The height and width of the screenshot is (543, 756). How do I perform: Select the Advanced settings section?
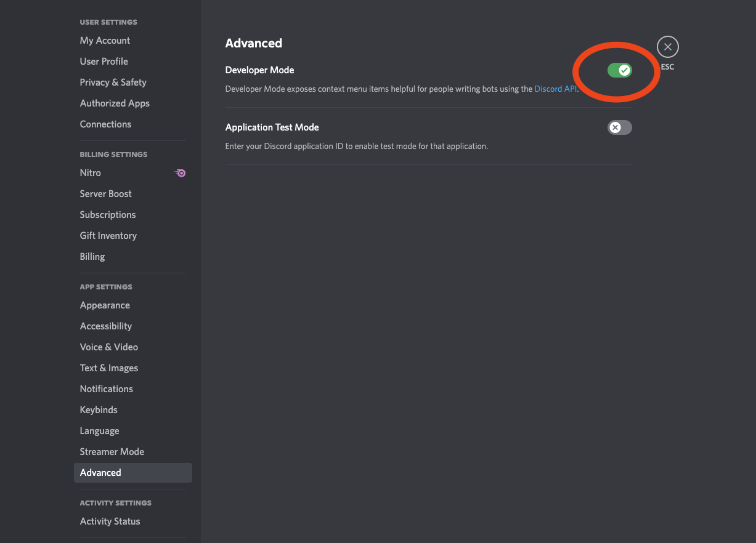[100, 472]
